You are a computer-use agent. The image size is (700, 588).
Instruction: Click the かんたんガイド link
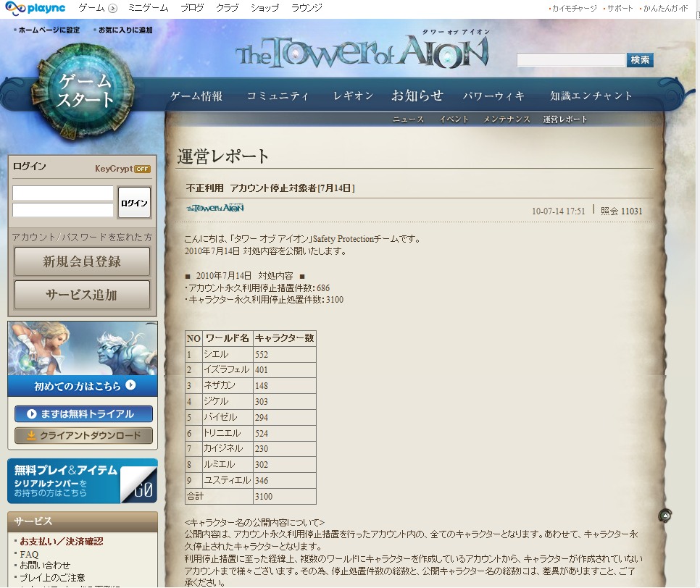[665, 9]
